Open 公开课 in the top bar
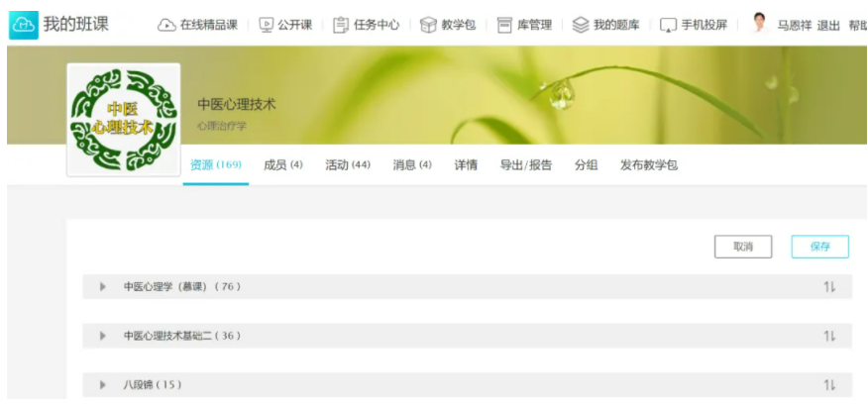 [x=288, y=25]
